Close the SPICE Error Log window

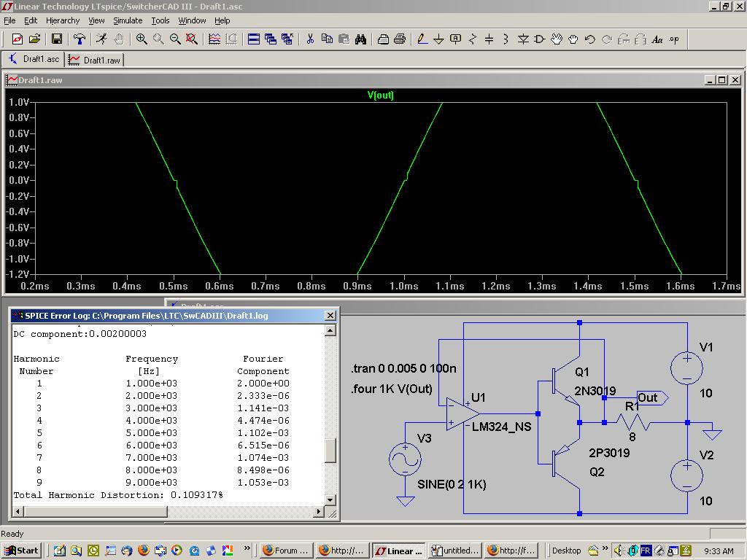(x=330, y=315)
